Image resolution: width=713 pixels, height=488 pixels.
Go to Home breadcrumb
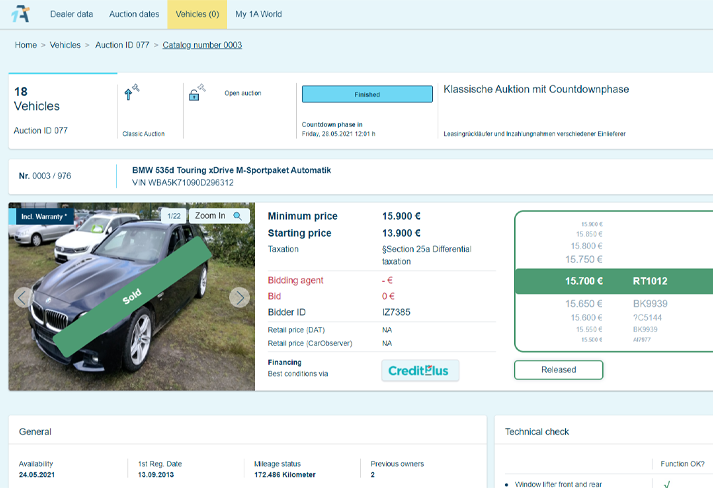25,45
